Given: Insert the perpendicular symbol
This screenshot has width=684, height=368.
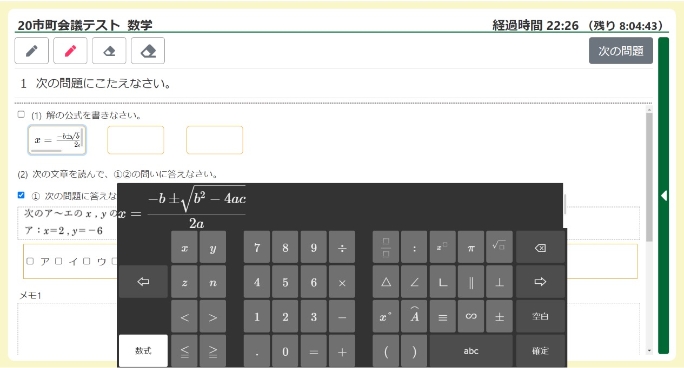Looking at the screenshot, I should click(499, 282).
